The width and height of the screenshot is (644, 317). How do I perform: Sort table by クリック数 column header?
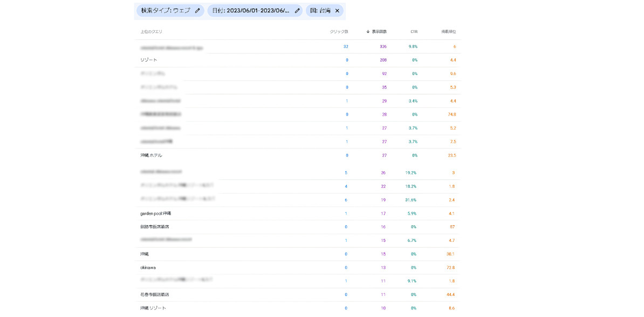pos(339,32)
